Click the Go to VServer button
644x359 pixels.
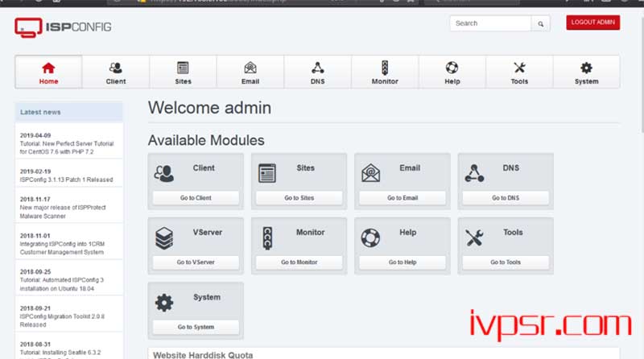click(196, 262)
